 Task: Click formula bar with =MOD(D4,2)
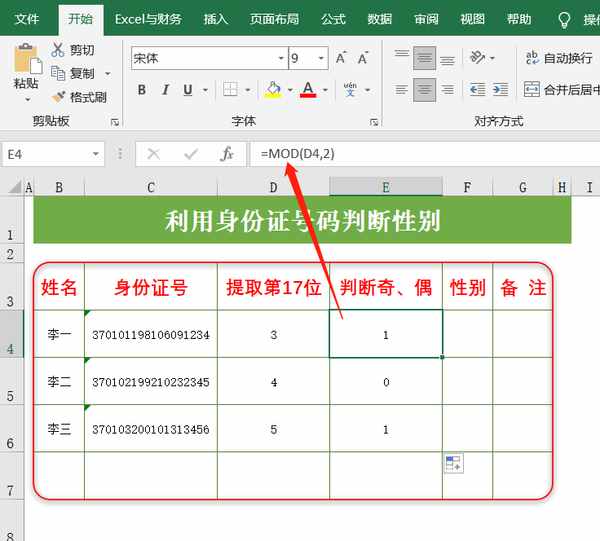point(425,154)
